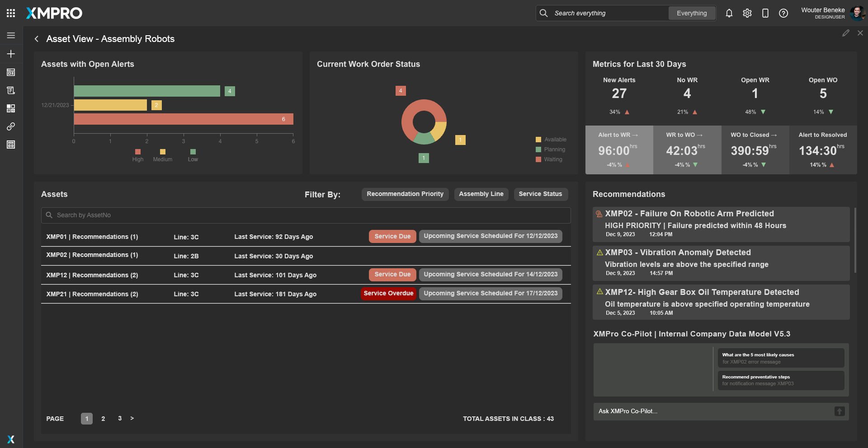Open the Assembly Line filter
The image size is (868, 448).
pyautogui.click(x=481, y=194)
